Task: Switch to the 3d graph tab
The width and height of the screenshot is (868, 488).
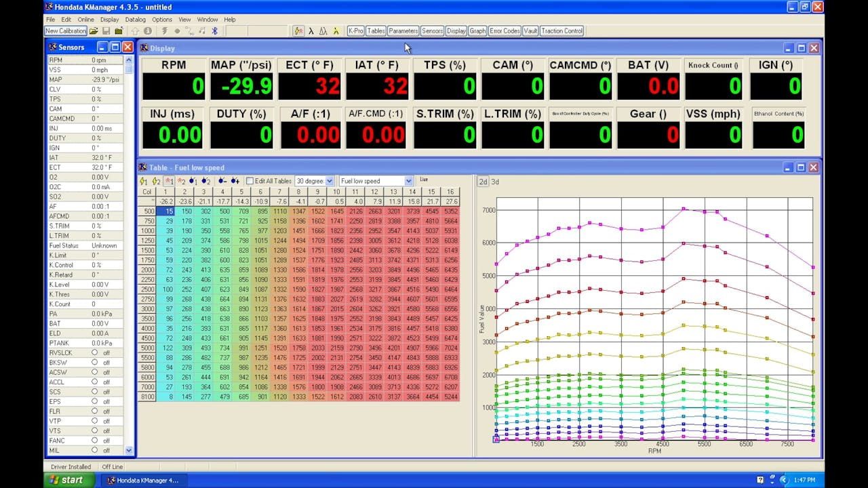Action: point(494,181)
